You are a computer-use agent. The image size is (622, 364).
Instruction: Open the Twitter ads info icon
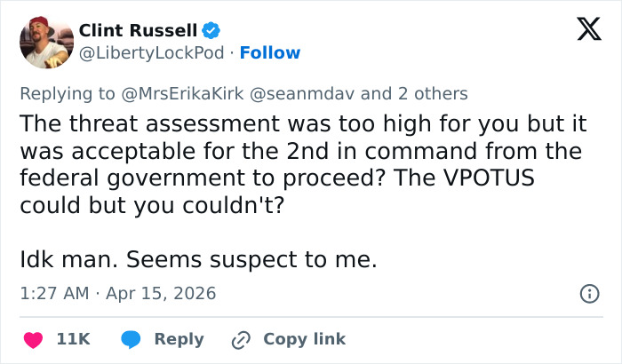click(x=588, y=293)
